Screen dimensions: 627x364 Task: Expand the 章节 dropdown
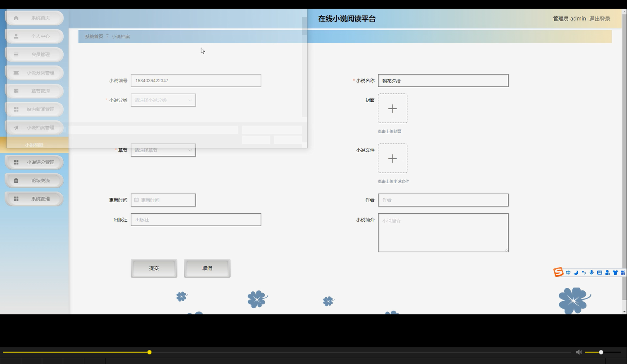pos(163,150)
